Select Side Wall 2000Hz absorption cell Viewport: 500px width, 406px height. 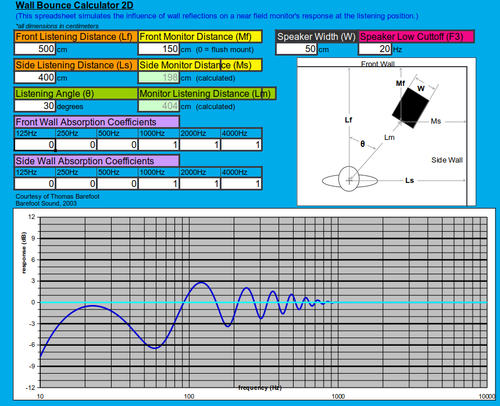click(x=200, y=184)
